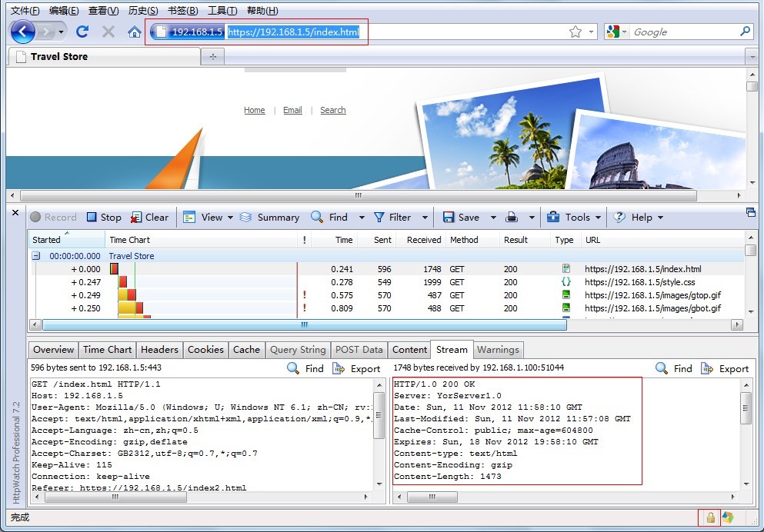Click the Email link on the webpage
The height and width of the screenshot is (532, 764).
point(292,110)
